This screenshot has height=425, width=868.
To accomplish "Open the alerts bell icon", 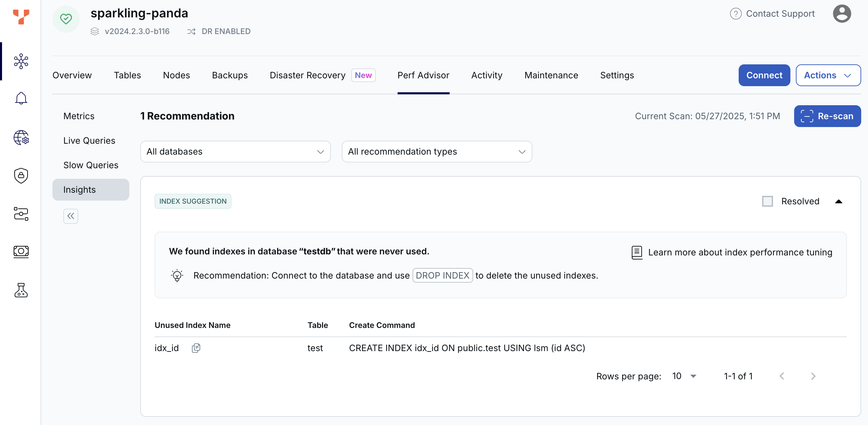I will pyautogui.click(x=21, y=99).
